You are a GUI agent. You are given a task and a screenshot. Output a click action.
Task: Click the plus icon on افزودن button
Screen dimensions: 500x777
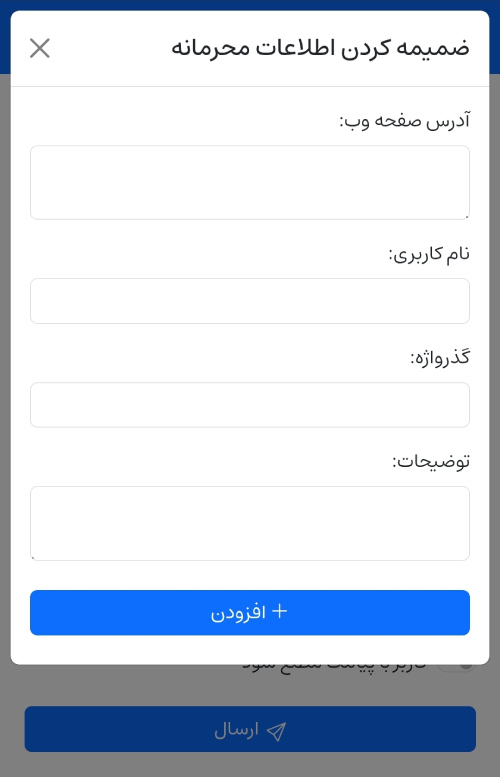(280, 611)
